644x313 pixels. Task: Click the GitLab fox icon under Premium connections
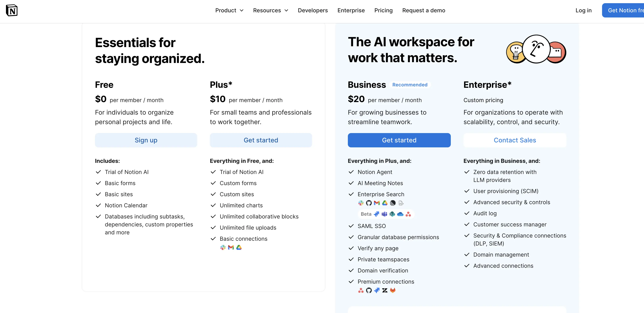point(393,290)
